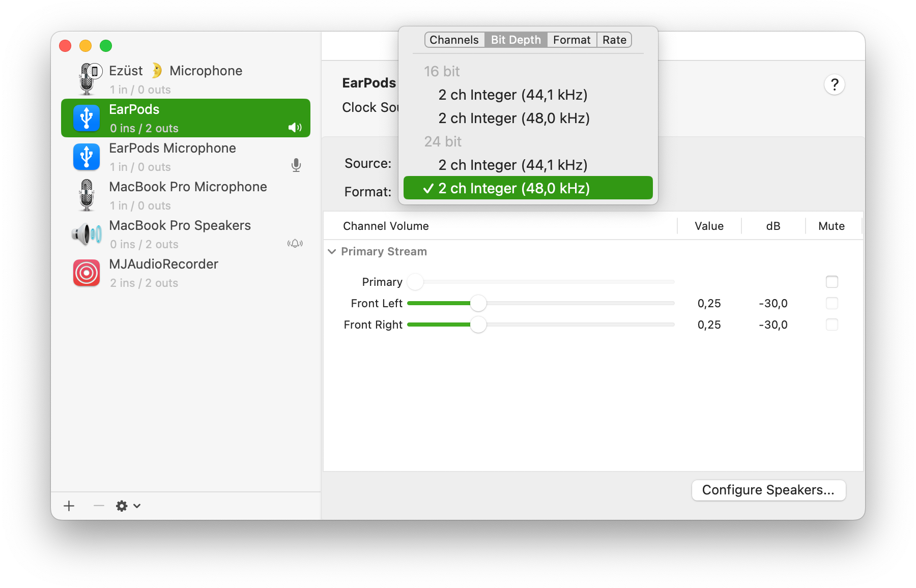Click the plus icon to add device

point(69,506)
